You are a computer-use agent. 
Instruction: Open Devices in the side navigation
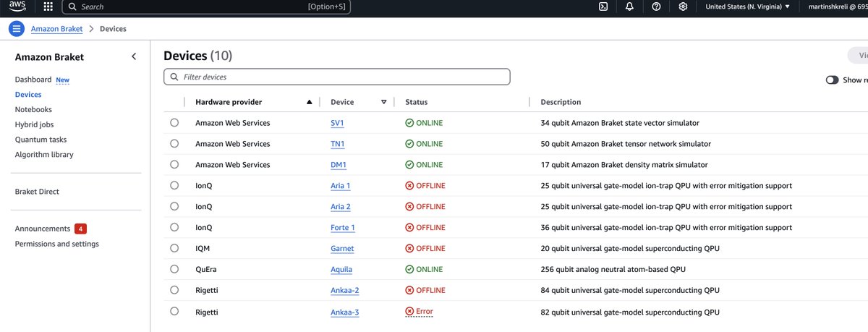28,95
